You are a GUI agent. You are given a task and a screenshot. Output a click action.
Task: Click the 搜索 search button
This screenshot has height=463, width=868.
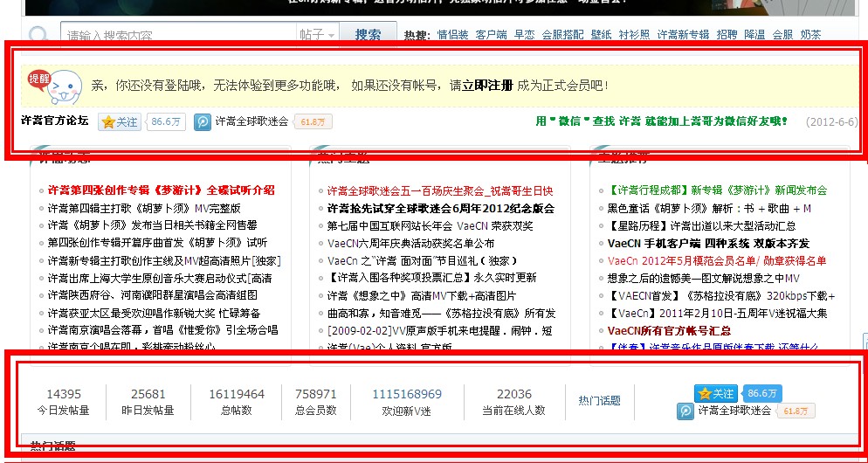pos(369,34)
